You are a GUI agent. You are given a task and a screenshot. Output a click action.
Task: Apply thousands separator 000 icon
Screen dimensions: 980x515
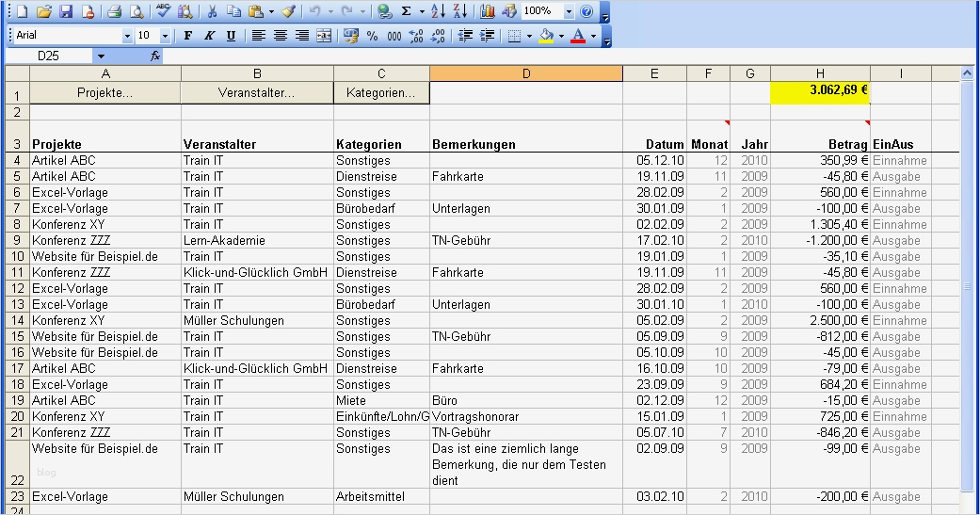[394, 36]
